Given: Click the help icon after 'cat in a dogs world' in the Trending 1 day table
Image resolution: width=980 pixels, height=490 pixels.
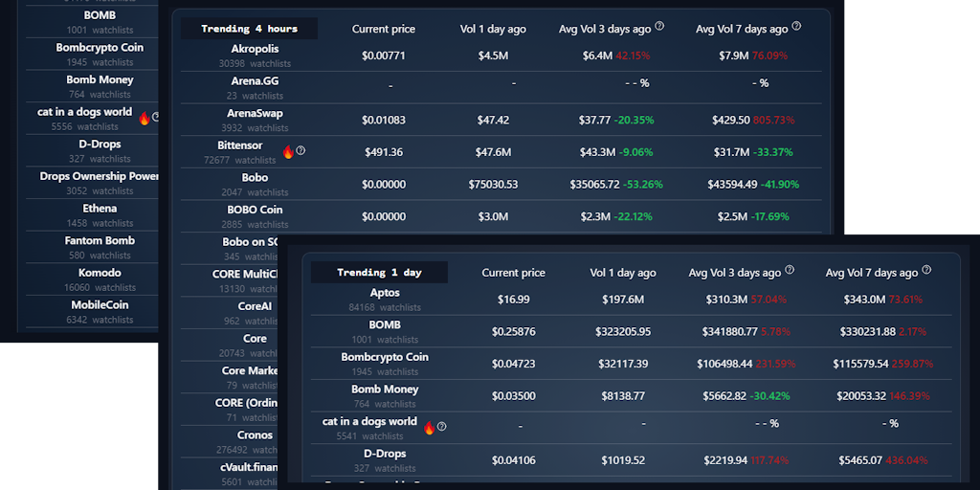Looking at the screenshot, I should [x=442, y=427].
